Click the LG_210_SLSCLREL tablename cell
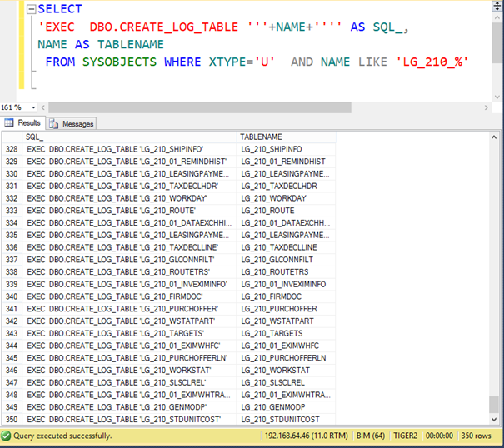Viewport: 504px width, 448px height. [x=286, y=382]
